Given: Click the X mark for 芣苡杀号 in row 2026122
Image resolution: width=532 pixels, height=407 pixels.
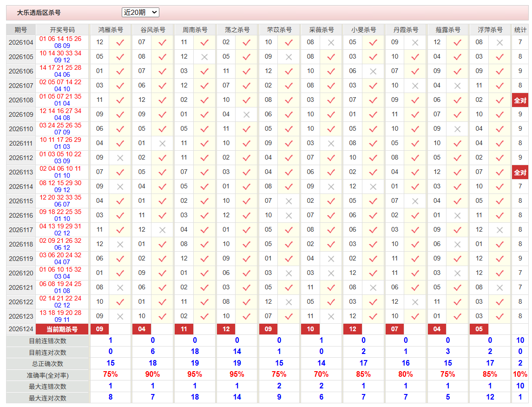Looking at the screenshot, I should click(289, 302).
